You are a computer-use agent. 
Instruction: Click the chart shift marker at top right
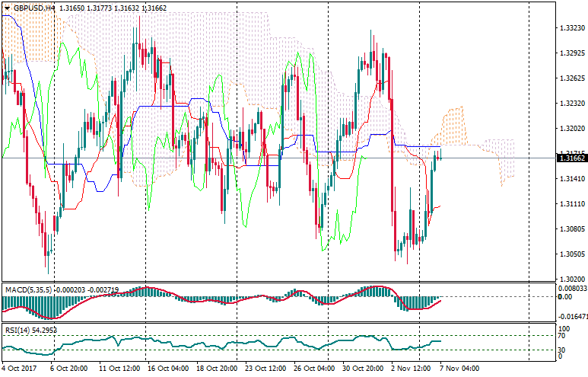pos(529,5)
